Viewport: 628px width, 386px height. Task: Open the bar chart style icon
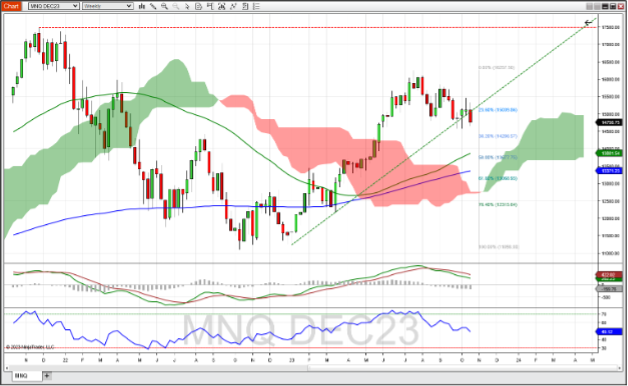142,6
